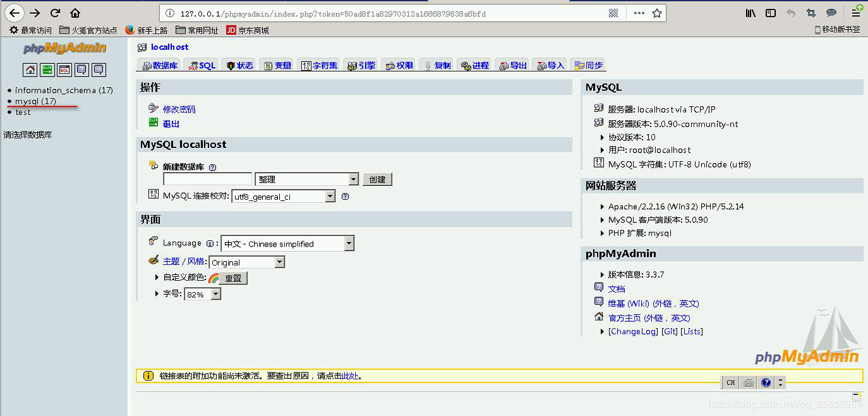Screen dimensions: 868x416
Task: Open the browser library icon
Action: point(750,13)
